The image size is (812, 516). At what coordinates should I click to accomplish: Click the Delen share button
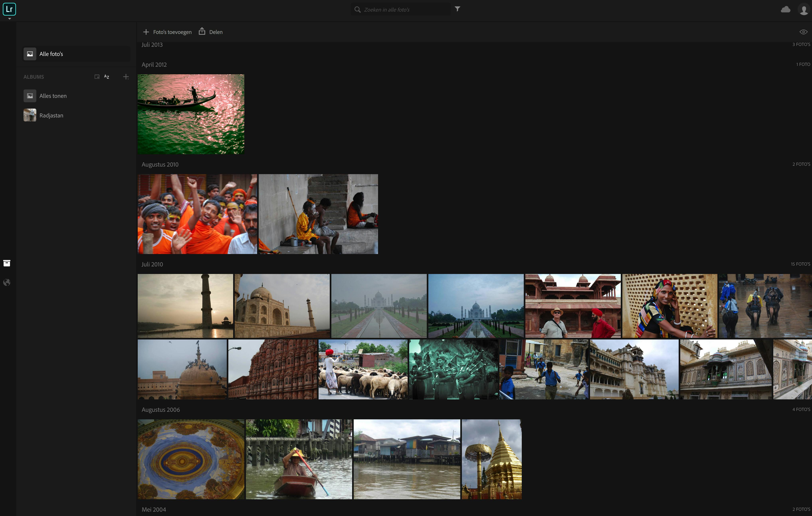tap(211, 32)
